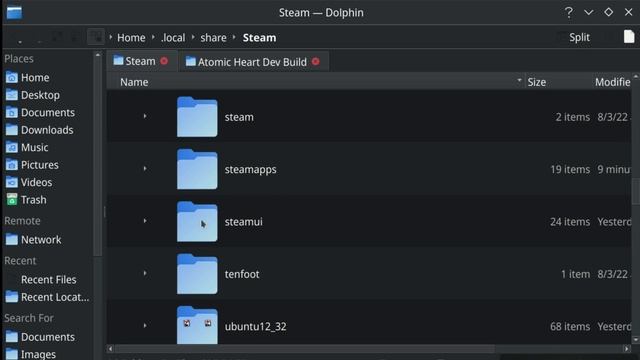Click the ubuntu12_32 folder name
Viewport: 640px width, 360px height.
pyautogui.click(x=256, y=327)
